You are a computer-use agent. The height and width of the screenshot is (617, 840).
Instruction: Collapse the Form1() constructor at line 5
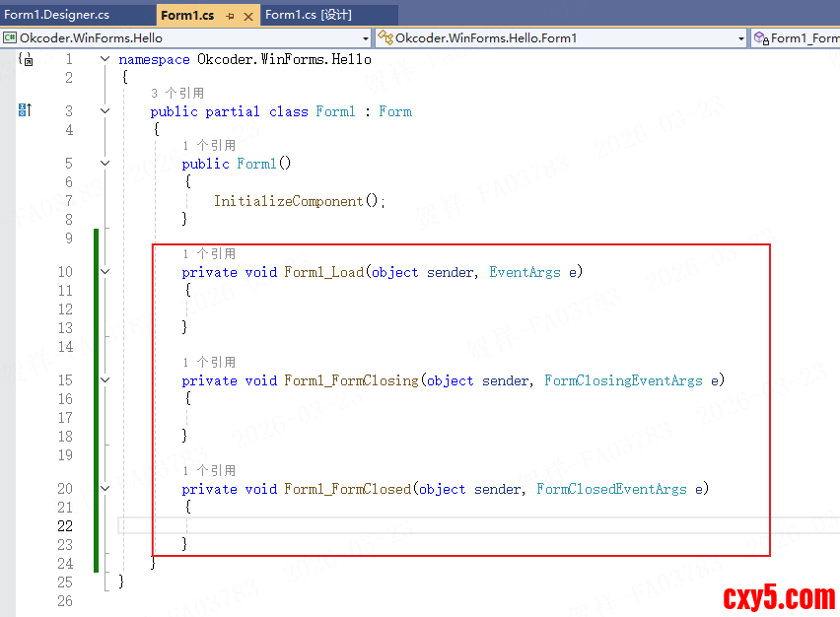(105, 164)
